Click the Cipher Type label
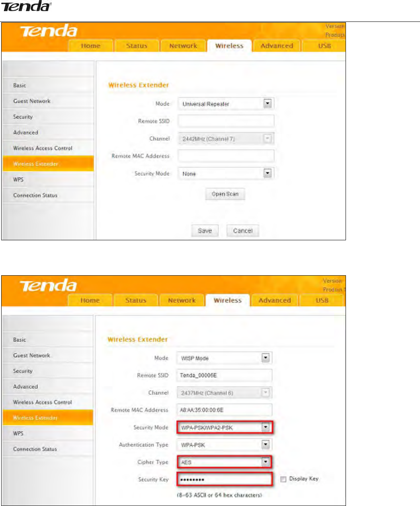The height and width of the screenshot is (506, 420). [153, 462]
